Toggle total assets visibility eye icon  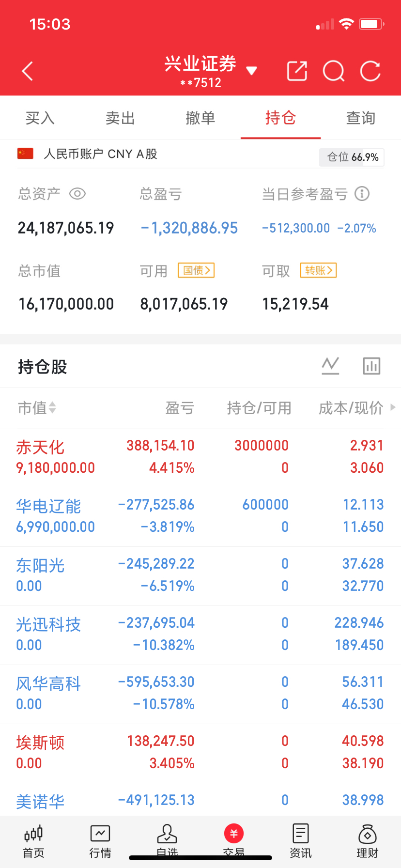(x=77, y=194)
